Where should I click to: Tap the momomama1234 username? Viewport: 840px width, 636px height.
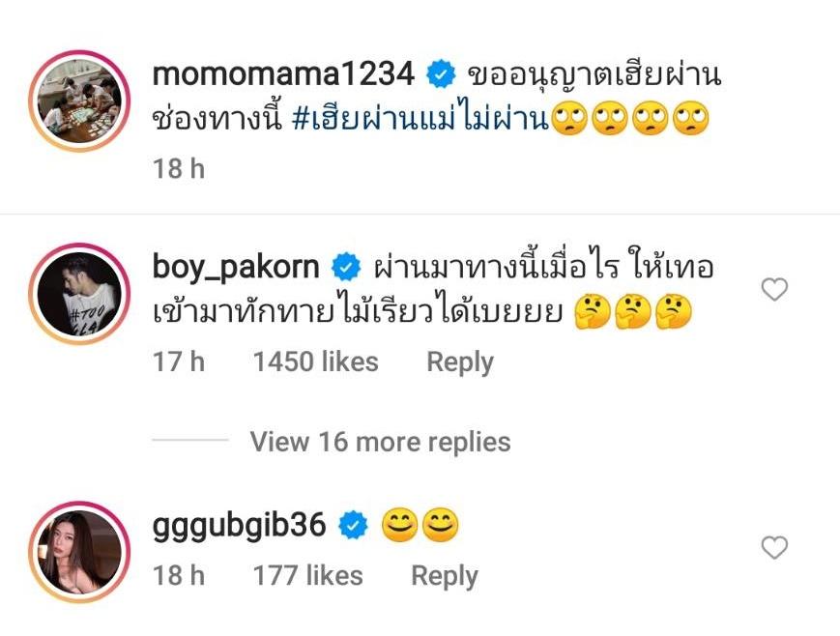click(283, 73)
